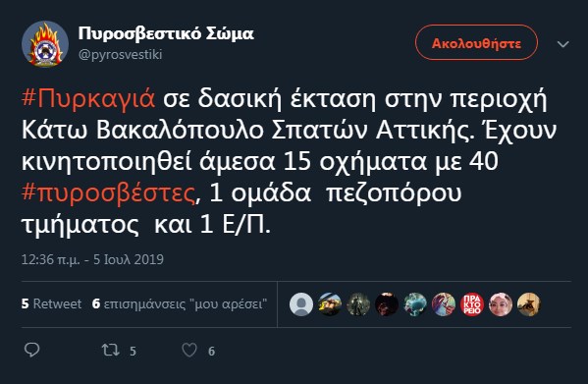
Task: View the 5 Retweet list
Action: (51, 303)
